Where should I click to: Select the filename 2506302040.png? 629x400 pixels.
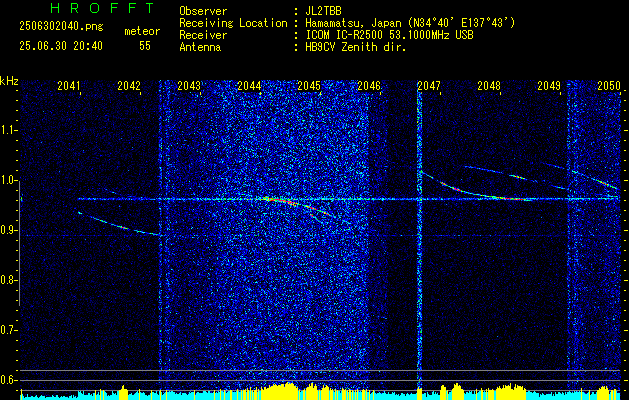(61, 26)
